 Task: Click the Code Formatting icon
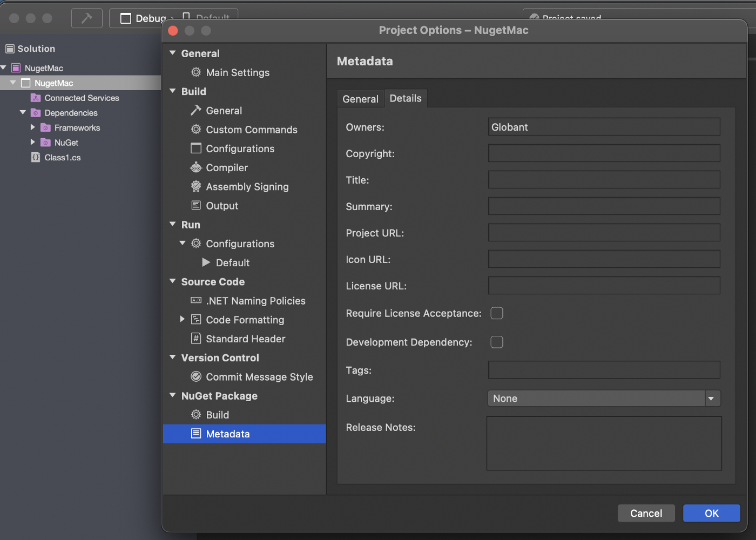point(196,320)
